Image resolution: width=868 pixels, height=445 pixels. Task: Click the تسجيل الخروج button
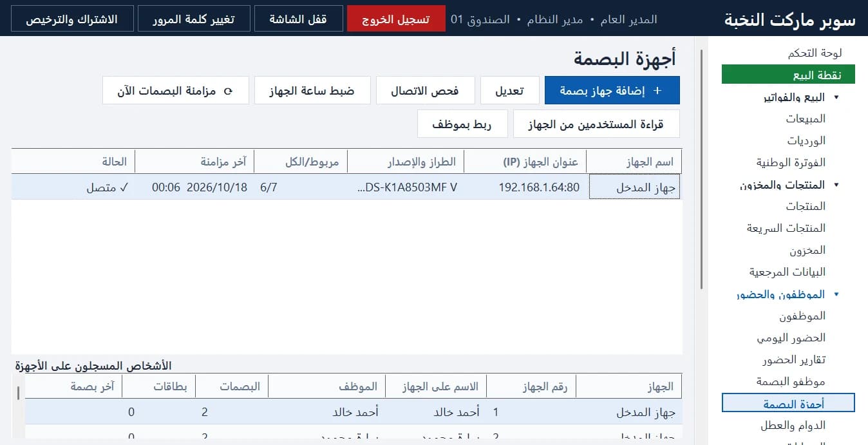[396, 19]
